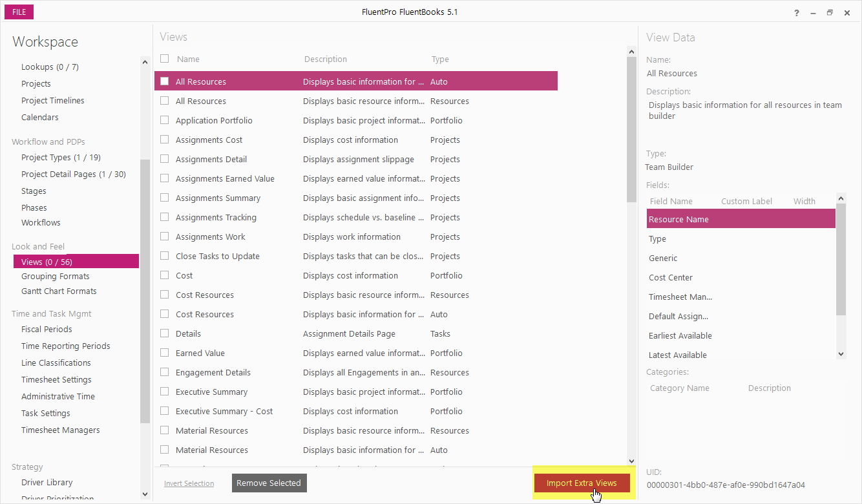Select the Executive Summary view row
Viewport: 862px width, 504px height.
pos(356,392)
